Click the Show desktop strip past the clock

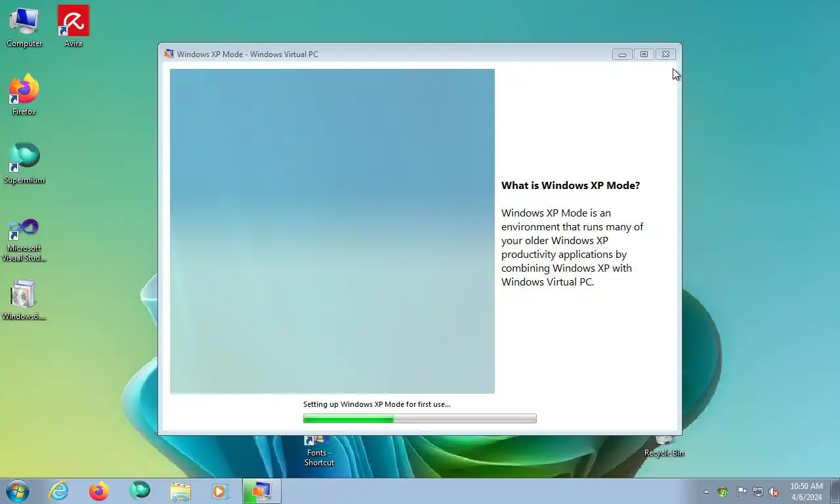pyautogui.click(x=835, y=492)
